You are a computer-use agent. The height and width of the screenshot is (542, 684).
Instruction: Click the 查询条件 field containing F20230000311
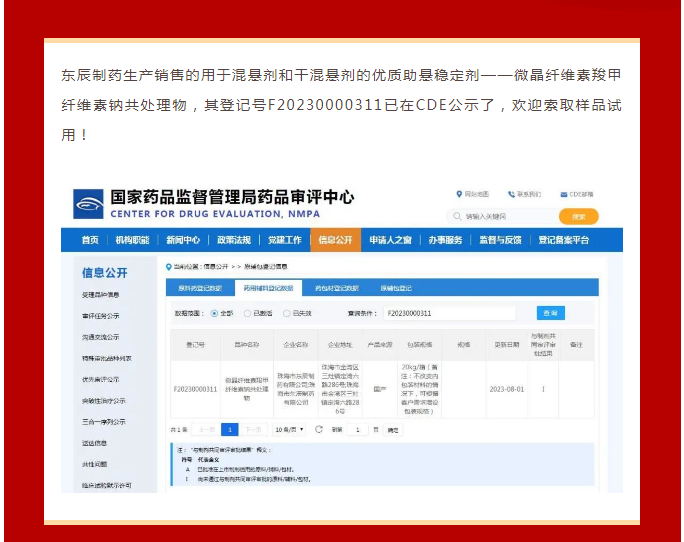448,313
